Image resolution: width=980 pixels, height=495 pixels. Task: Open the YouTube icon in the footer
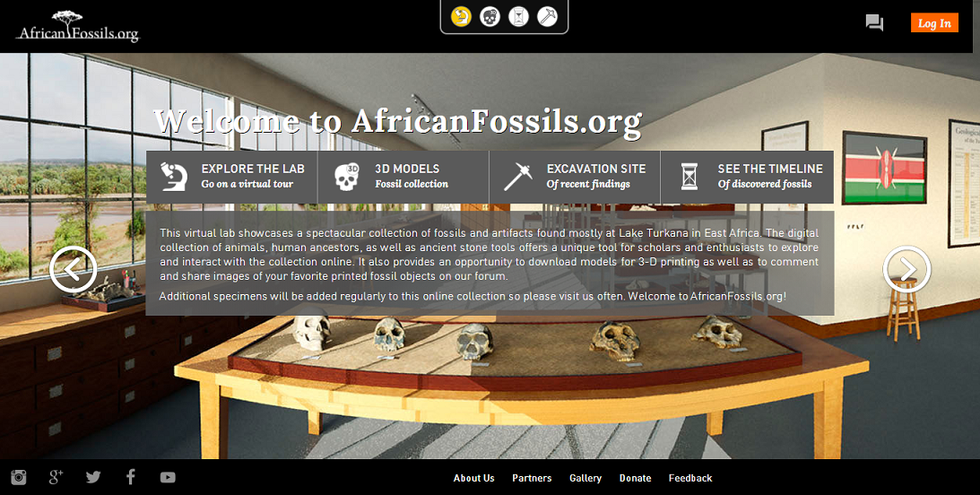[168, 477]
